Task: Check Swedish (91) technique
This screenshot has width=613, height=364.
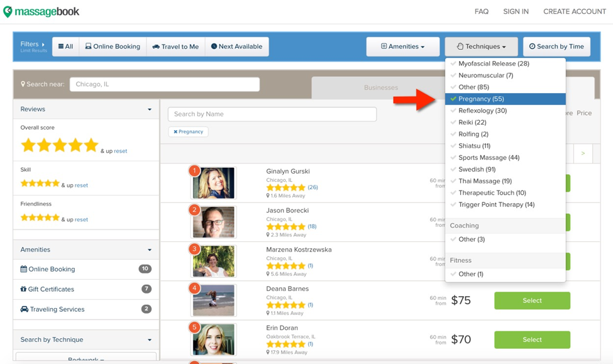Action: (x=505, y=169)
